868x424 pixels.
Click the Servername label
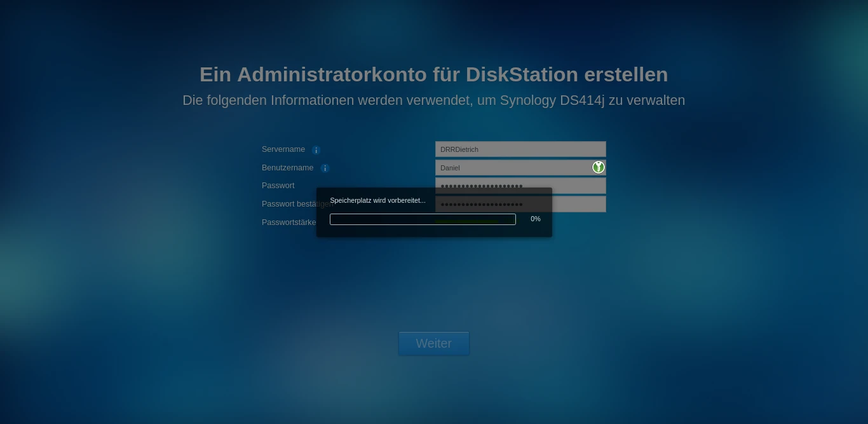(x=283, y=149)
